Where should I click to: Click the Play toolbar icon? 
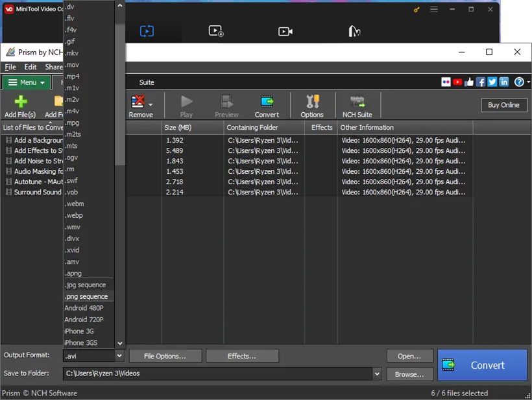(x=187, y=102)
